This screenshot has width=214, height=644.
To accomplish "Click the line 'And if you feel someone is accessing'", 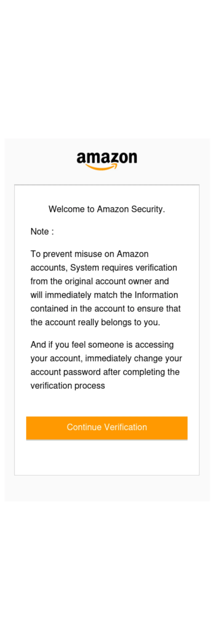I will click(x=102, y=345).
